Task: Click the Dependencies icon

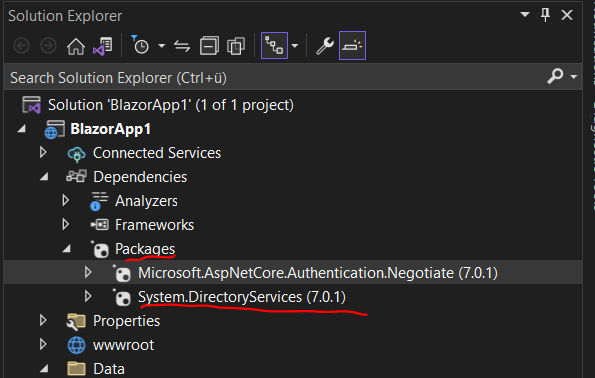Action: pos(76,176)
